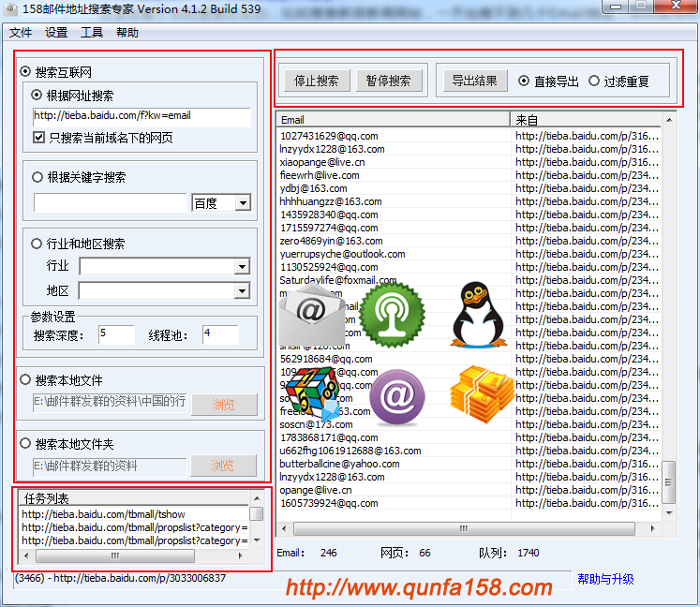Click the green podcast badge icon
Image resolution: width=700 pixels, height=607 pixels.
[393, 315]
